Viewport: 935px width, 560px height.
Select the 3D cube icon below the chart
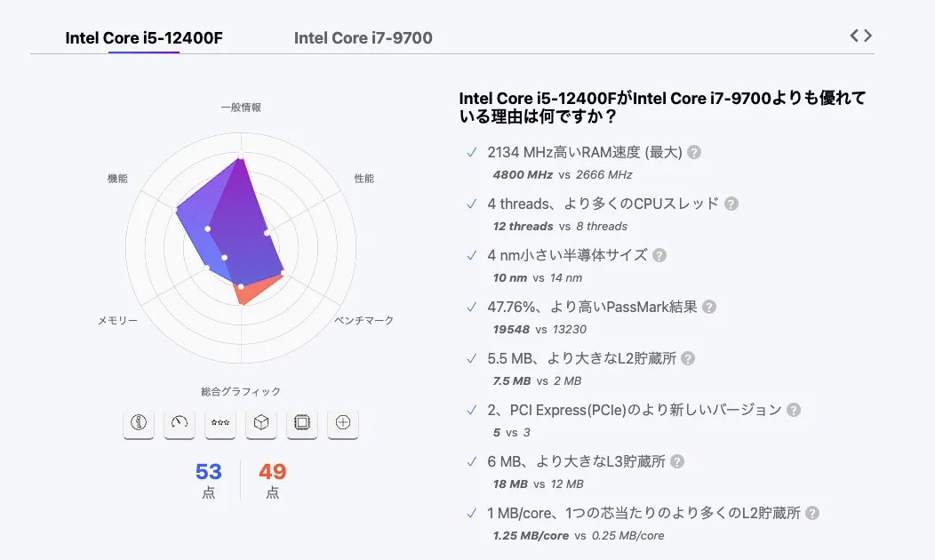coord(261,423)
